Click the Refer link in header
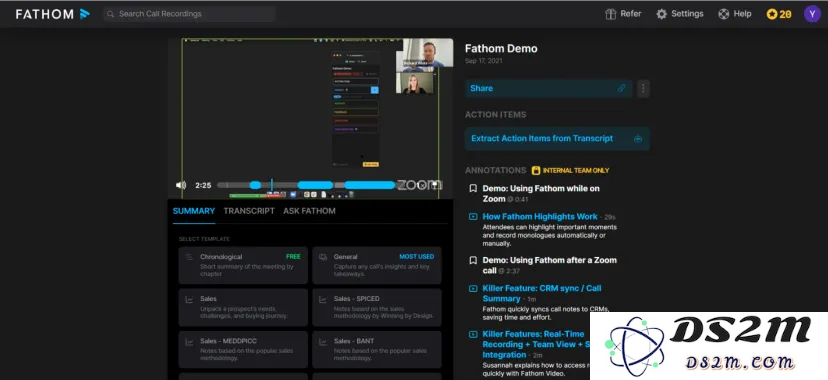This screenshot has width=828, height=380. tap(631, 14)
